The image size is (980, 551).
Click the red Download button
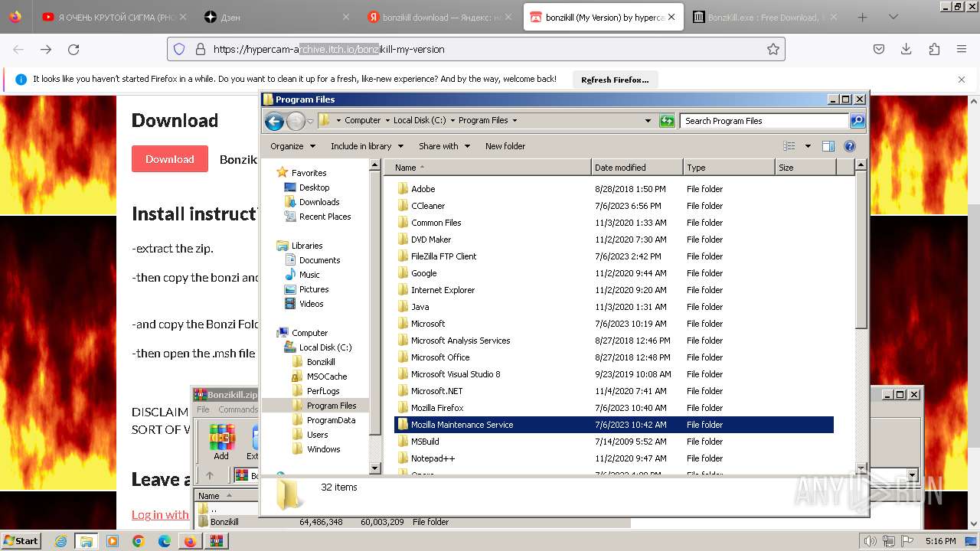point(170,159)
